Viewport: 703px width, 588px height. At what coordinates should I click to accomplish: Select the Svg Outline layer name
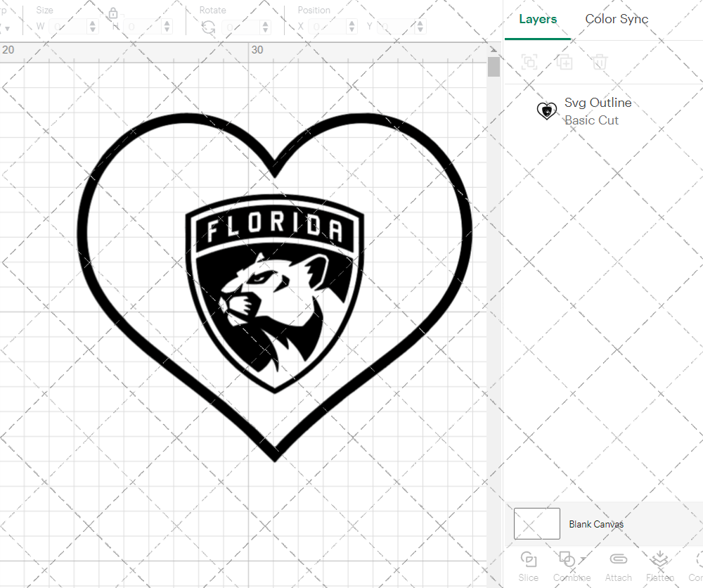pos(598,103)
